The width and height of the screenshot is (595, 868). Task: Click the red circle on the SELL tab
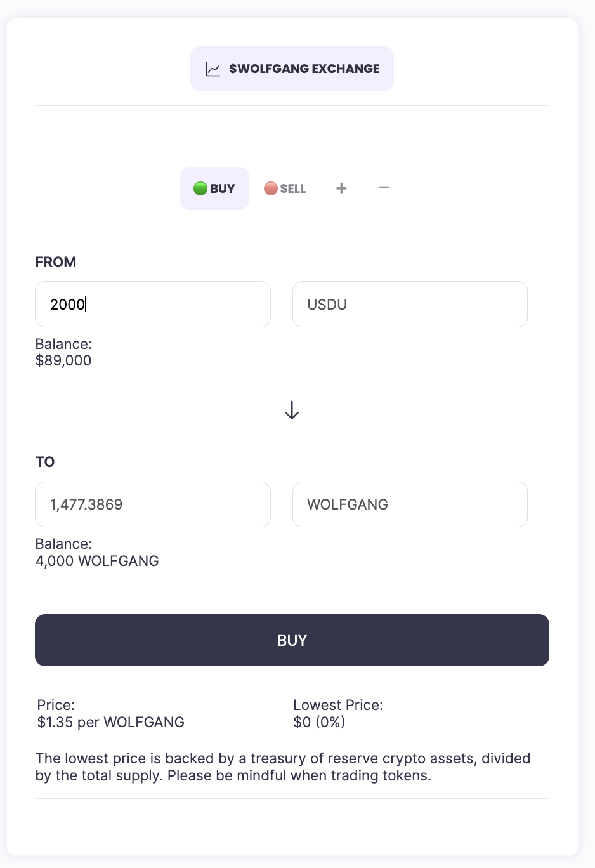pyautogui.click(x=271, y=188)
